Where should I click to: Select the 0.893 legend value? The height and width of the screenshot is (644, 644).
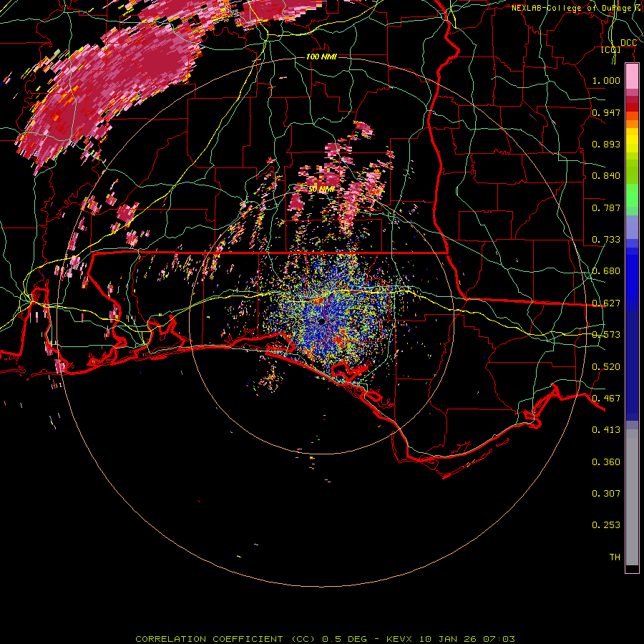click(x=606, y=144)
